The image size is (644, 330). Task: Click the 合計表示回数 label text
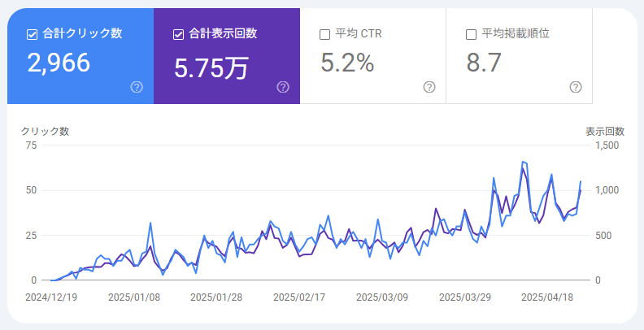223,33
